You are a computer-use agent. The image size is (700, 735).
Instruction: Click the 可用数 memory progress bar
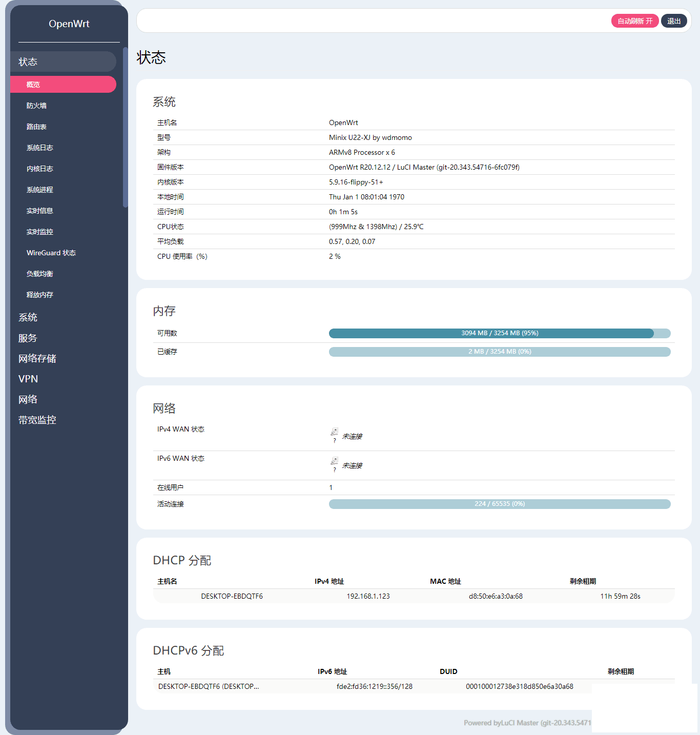point(500,333)
